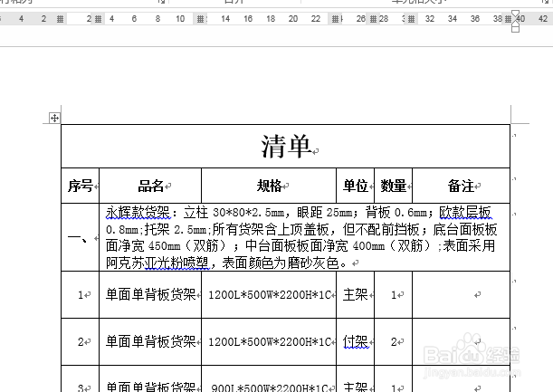Select ruler column marker just before 32
The image size is (553, 392).
tap(411, 19)
